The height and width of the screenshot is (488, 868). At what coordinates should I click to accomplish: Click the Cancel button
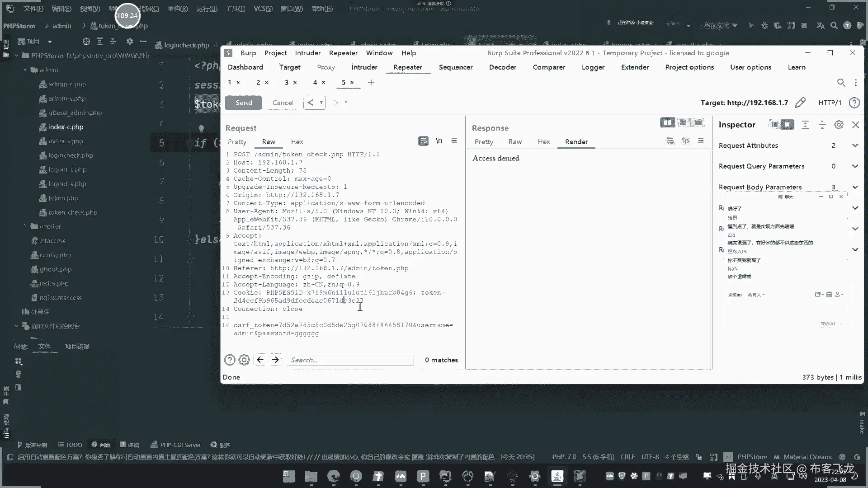click(283, 103)
